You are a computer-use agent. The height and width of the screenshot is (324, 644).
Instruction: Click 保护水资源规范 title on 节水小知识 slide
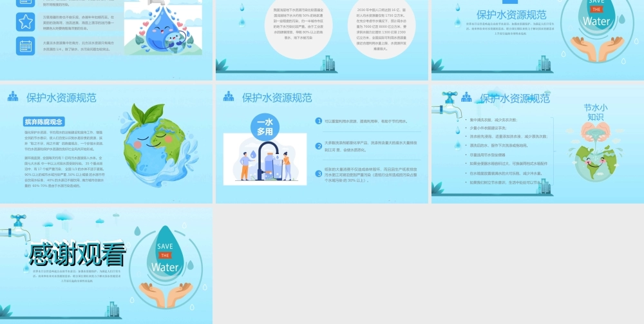click(x=515, y=99)
